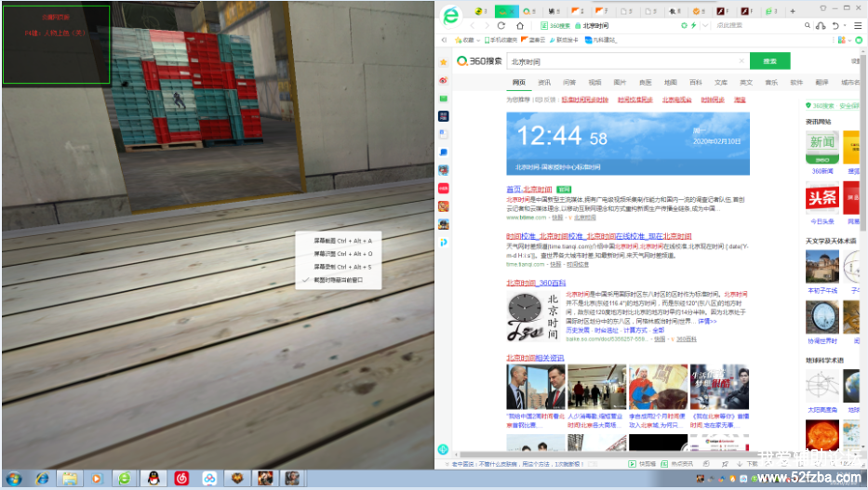Switch to the 百科 search tab
Screen dimensions: 868x490
click(x=696, y=83)
